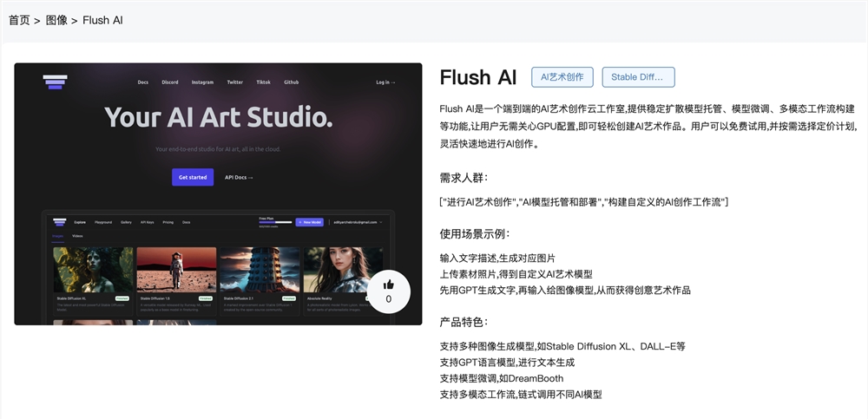Select Pricing in the embedded dashboard menu
Screen dimensions: 868x419
(168, 222)
